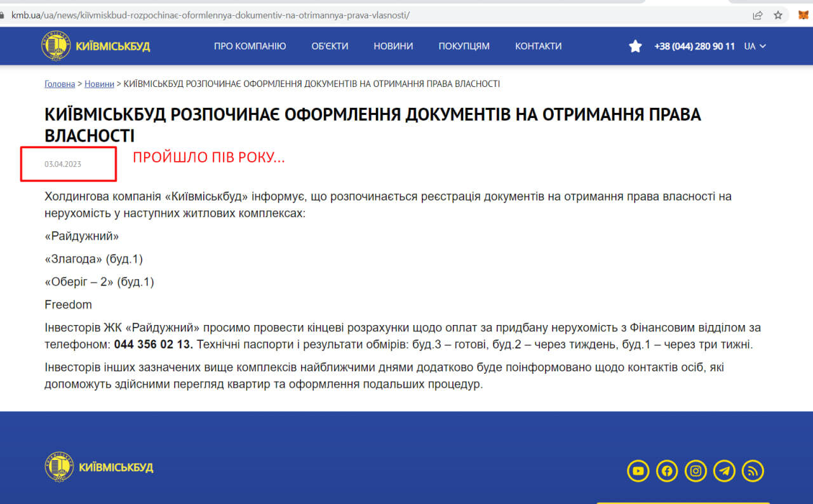This screenshot has width=813, height=504.
Task: Click the «Злагода» (буд.1) line
Action: tap(94, 259)
